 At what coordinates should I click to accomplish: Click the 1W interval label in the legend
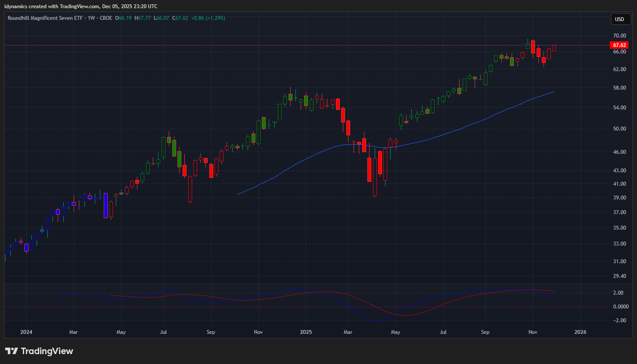(x=91, y=18)
